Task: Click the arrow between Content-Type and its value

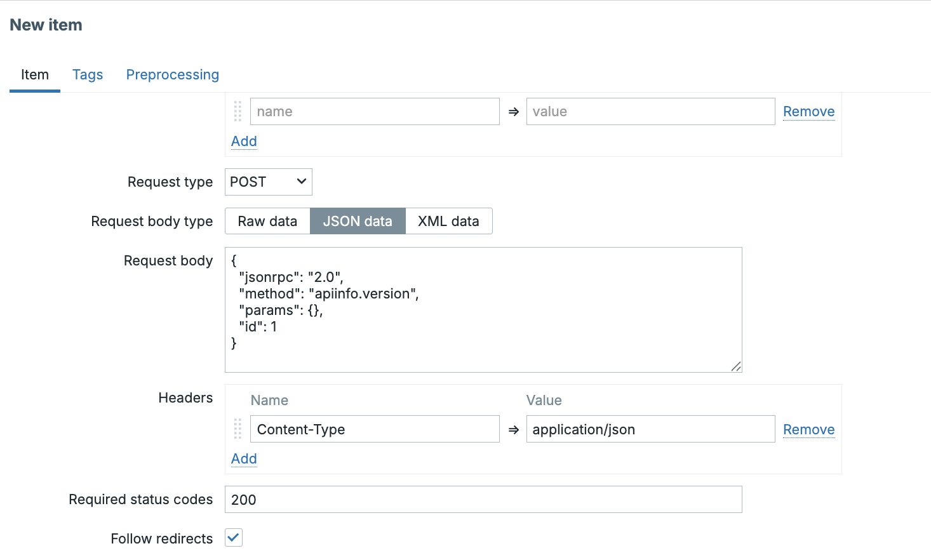Action: (512, 429)
